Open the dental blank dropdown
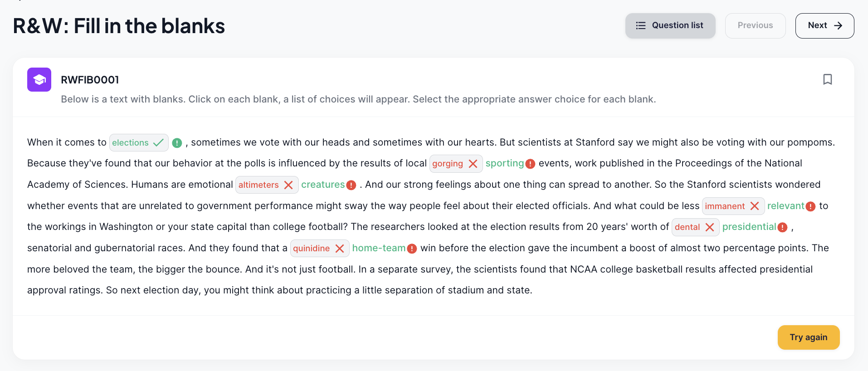This screenshot has height=371, width=868. [695, 227]
